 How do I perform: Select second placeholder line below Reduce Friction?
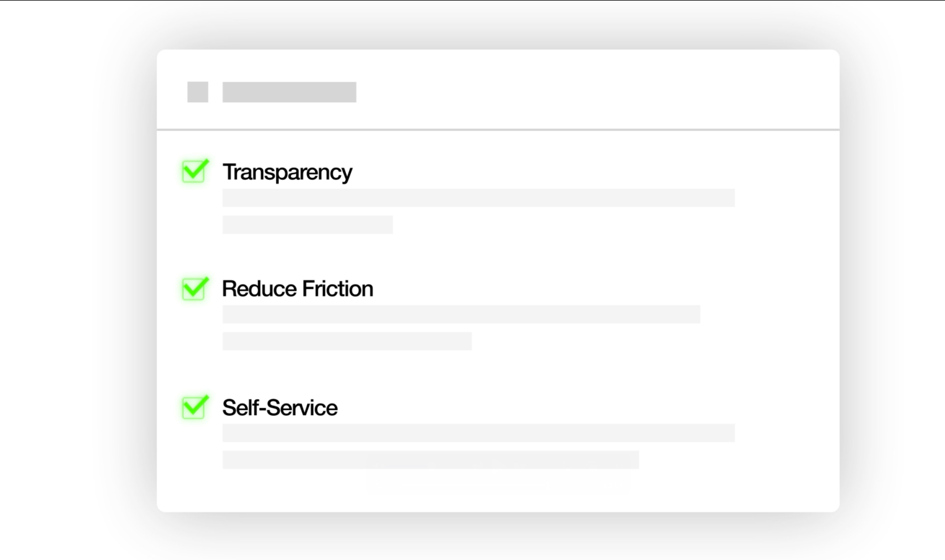click(347, 341)
